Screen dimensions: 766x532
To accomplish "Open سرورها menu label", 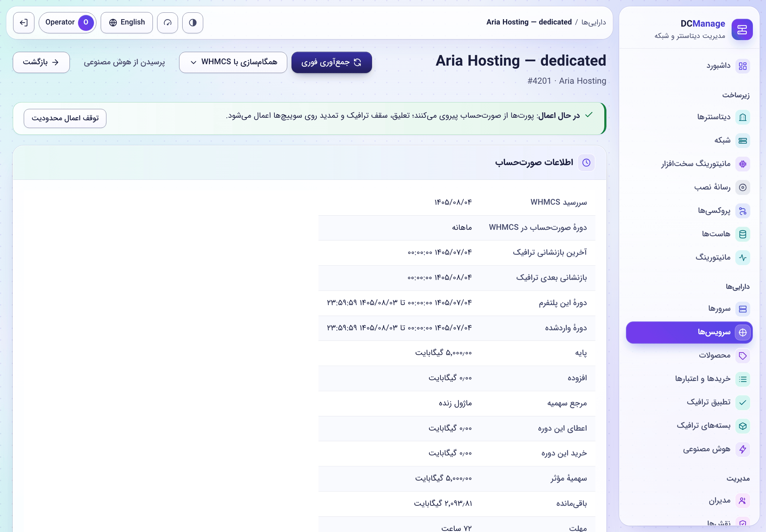I will (720, 309).
